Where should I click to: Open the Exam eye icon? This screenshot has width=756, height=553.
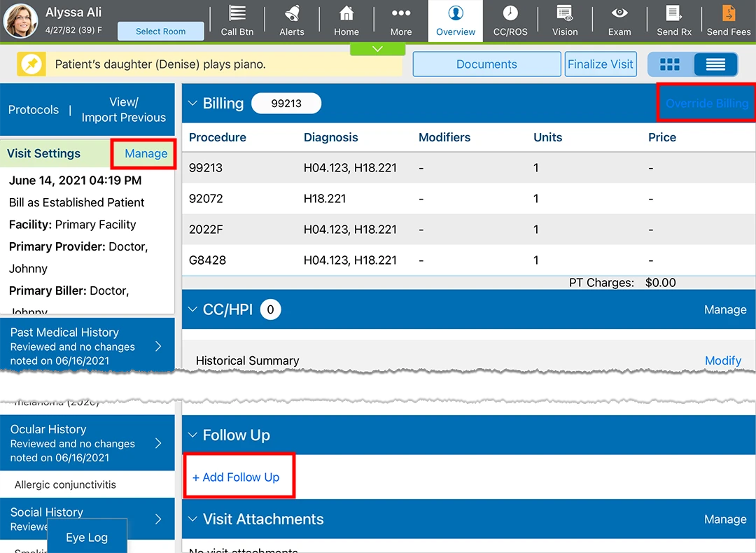pyautogui.click(x=619, y=15)
